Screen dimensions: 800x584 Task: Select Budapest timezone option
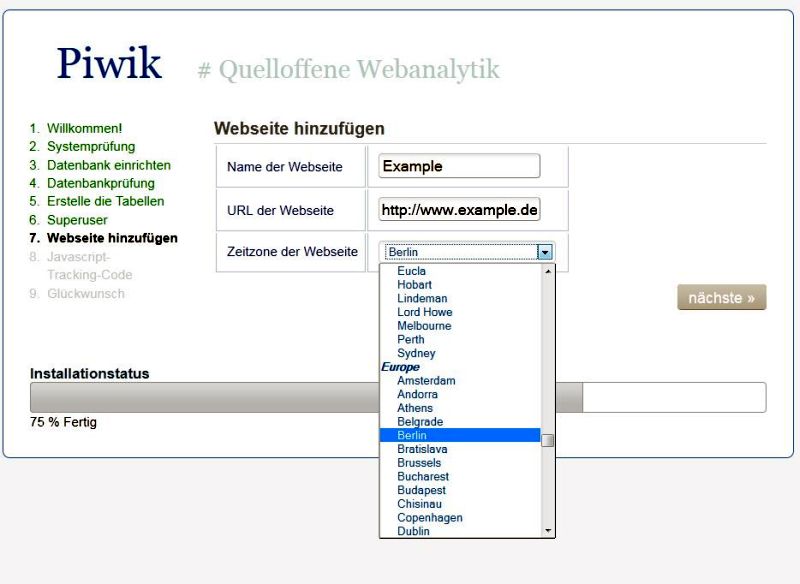(x=460, y=490)
